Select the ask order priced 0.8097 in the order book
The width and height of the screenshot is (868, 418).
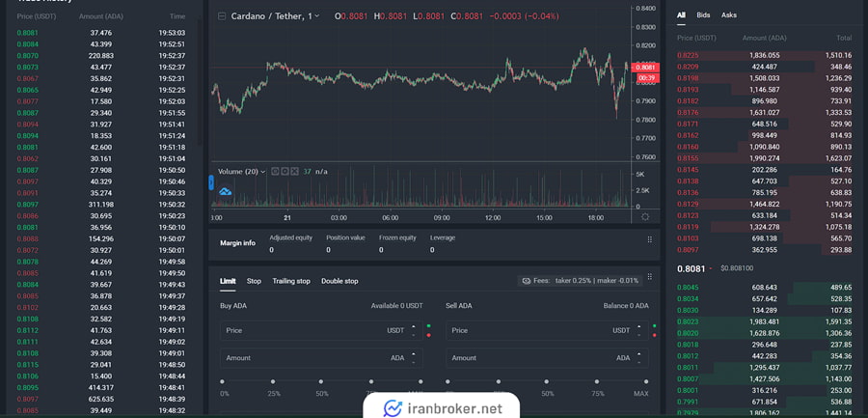(x=765, y=250)
